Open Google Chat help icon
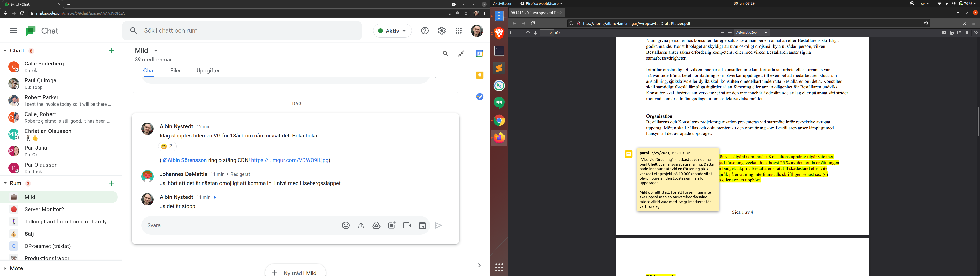Screen dimensions: 980x276 click(425, 31)
